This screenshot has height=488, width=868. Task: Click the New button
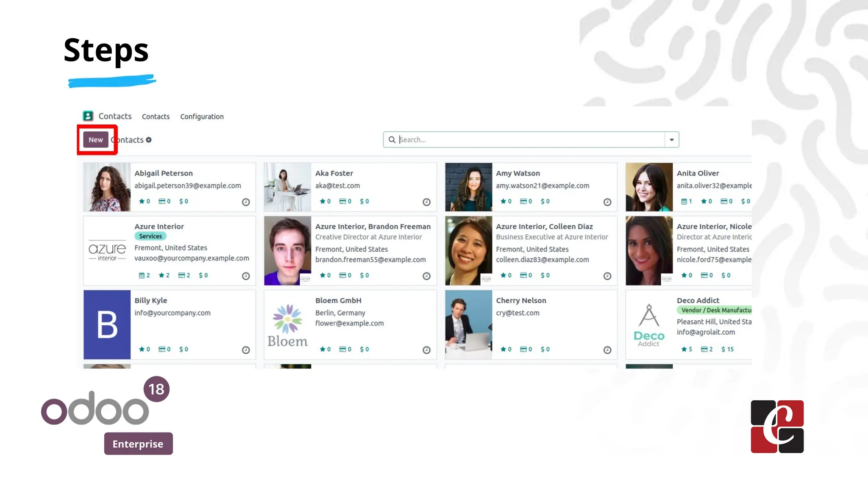click(x=96, y=140)
